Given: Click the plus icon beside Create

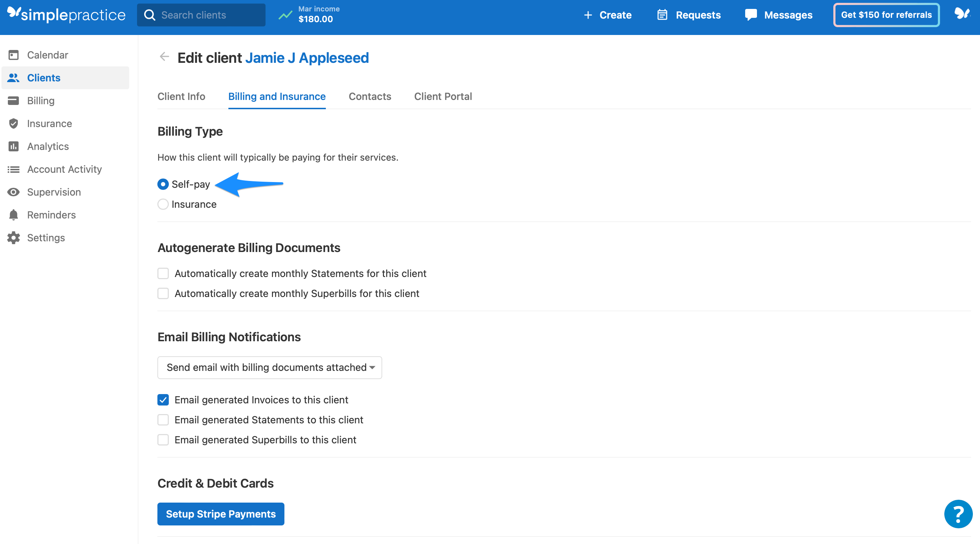Looking at the screenshot, I should coord(588,15).
